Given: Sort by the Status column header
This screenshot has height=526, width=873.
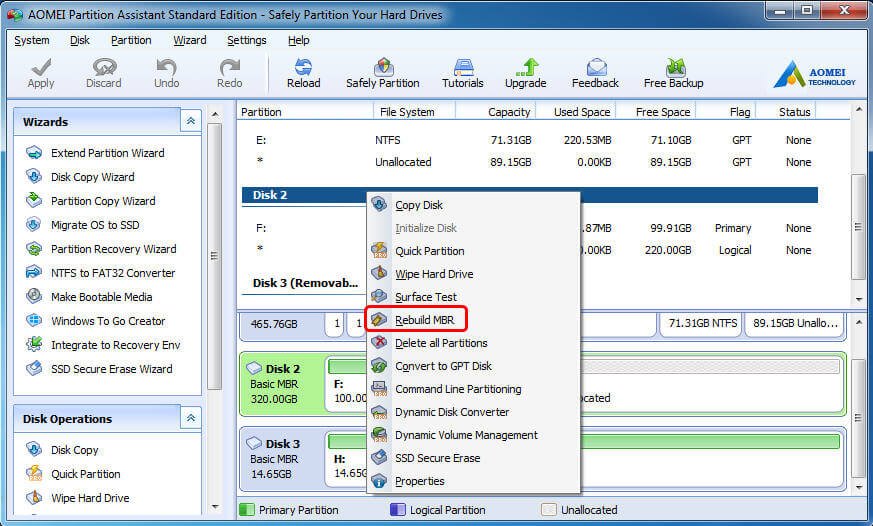Looking at the screenshot, I should pyautogui.click(x=786, y=112).
